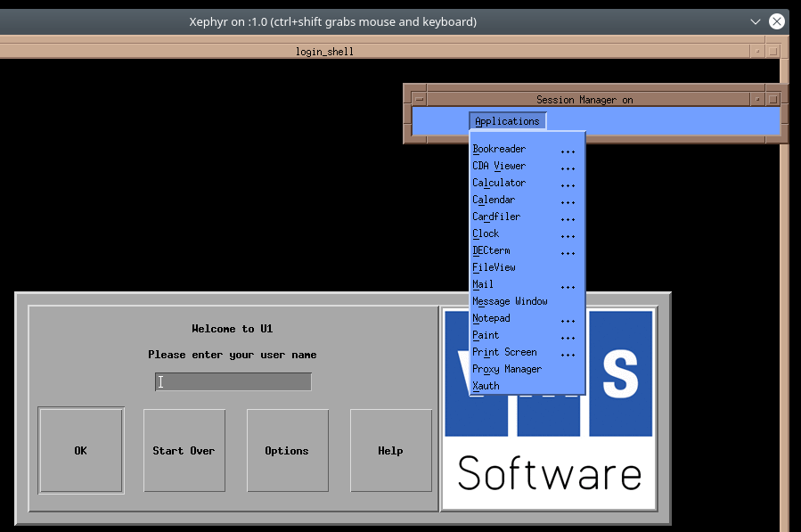Image resolution: width=801 pixels, height=532 pixels.
Task: Open Calculator from the Applications list
Action: pos(499,183)
